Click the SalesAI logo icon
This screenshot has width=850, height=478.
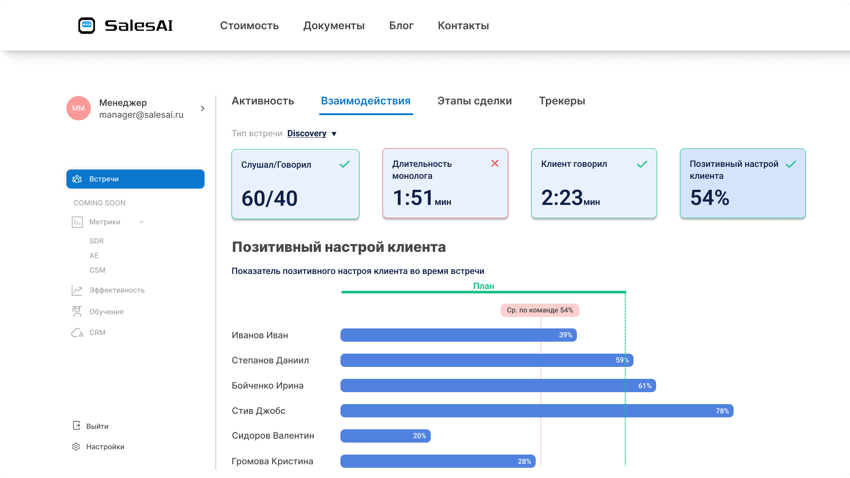point(87,26)
